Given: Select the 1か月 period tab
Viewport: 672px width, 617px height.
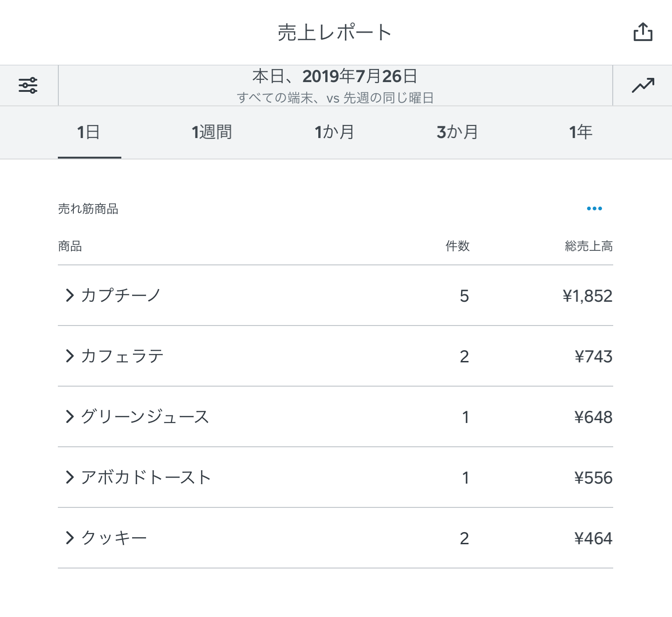Looking at the screenshot, I should [335, 132].
